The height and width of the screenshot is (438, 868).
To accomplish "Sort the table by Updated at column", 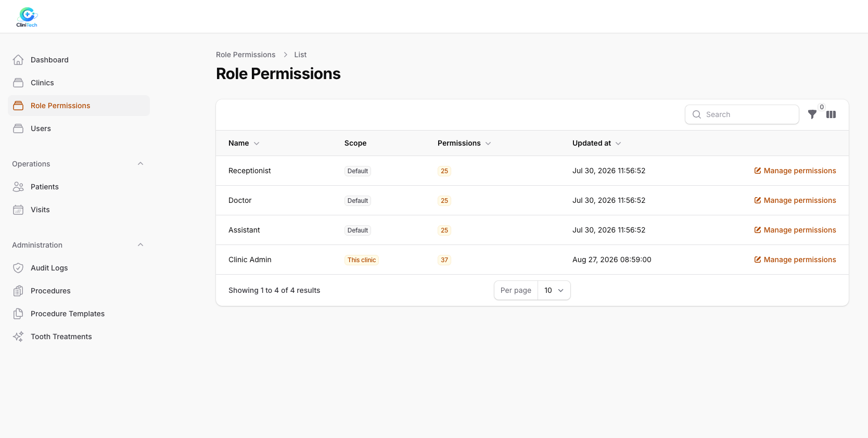I will (596, 143).
